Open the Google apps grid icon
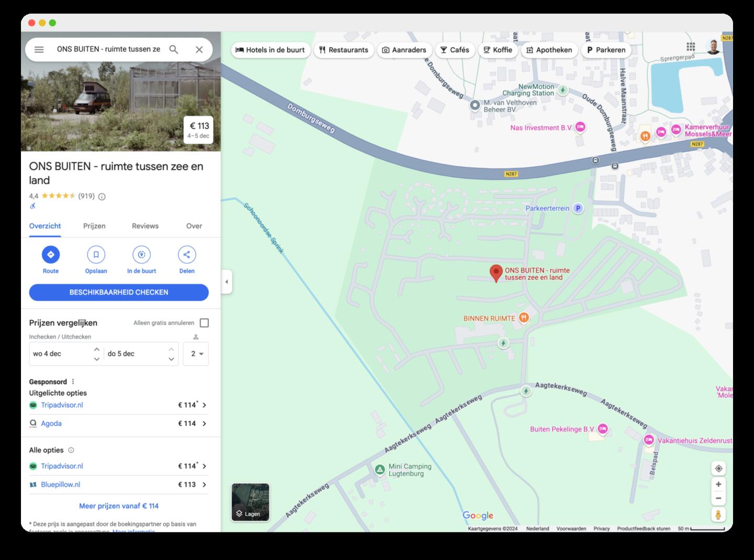 click(691, 47)
